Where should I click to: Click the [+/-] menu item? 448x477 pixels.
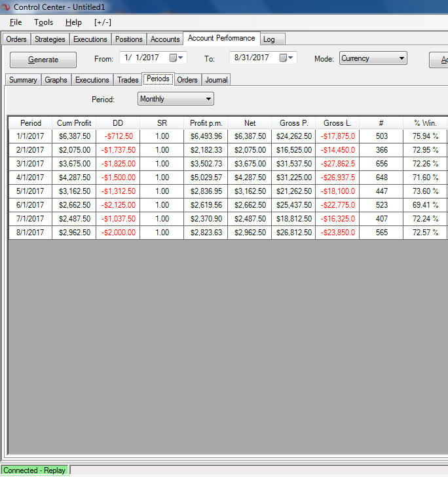click(103, 22)
